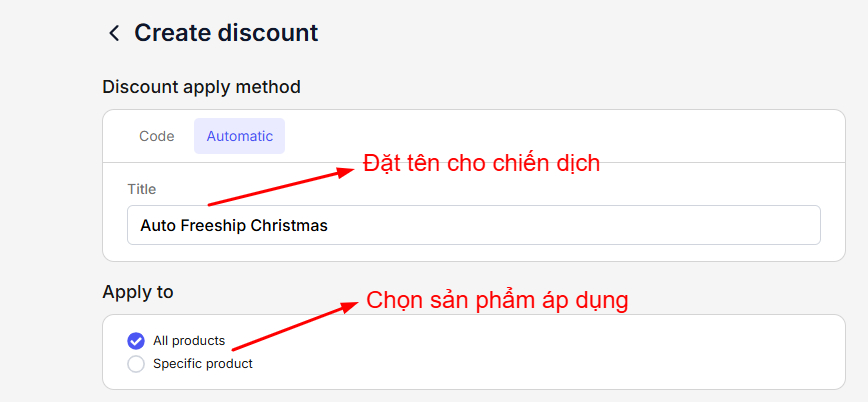Click the word "Auto" in the Title field
Screen dimensions: 868x402
coord(157,226)
